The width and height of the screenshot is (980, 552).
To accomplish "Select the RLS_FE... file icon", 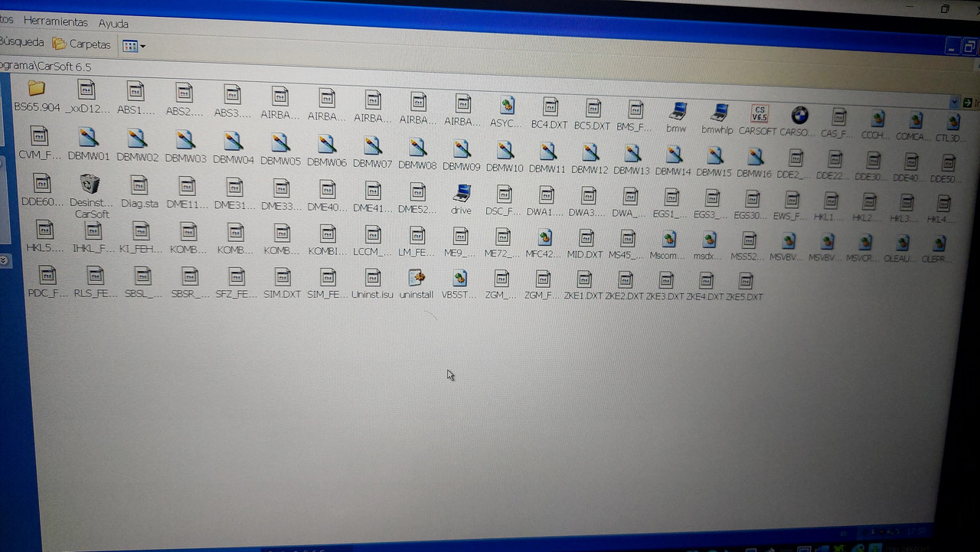I will click(x=95, y=276).
